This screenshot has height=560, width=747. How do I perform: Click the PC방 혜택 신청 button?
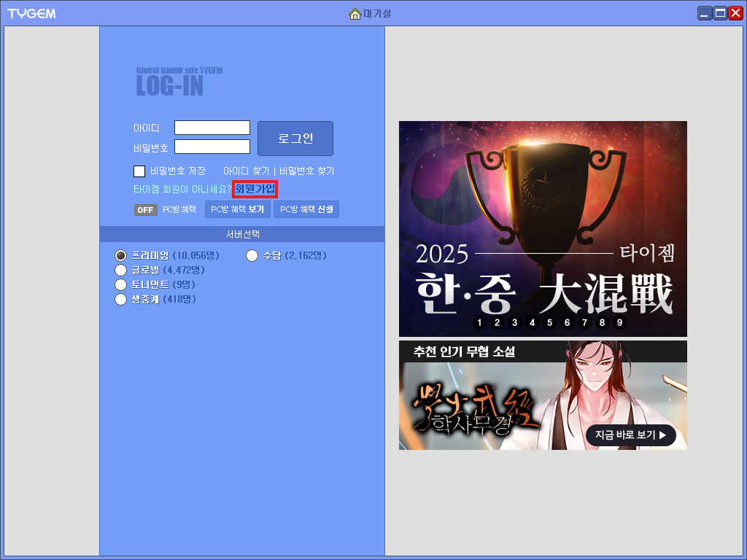306,209
